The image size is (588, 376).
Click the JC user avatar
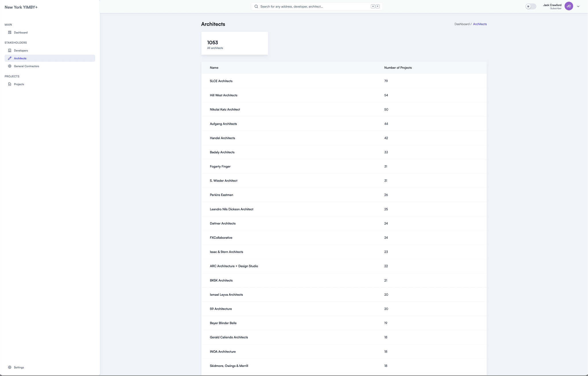pyautogui.click(x=568, y=6)
